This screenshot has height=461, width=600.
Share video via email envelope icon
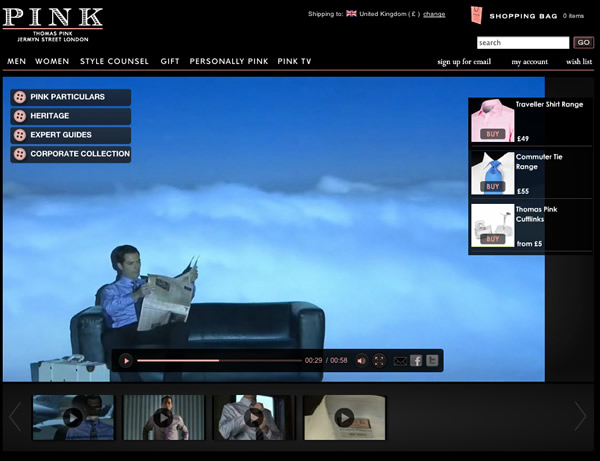400,361
